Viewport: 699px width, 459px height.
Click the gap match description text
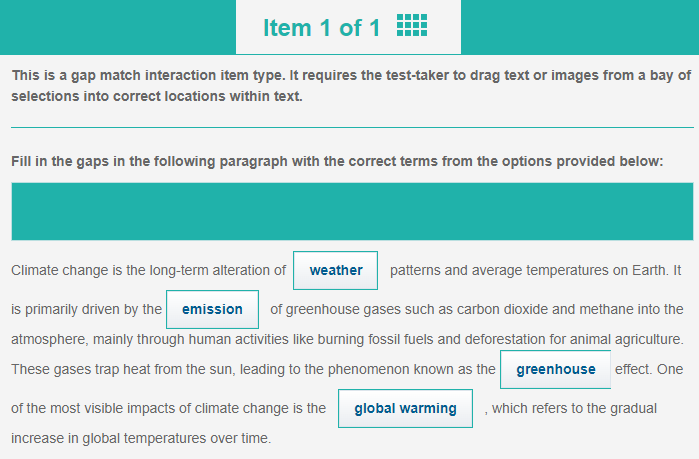pyautogui.click(x=351, y=86)
